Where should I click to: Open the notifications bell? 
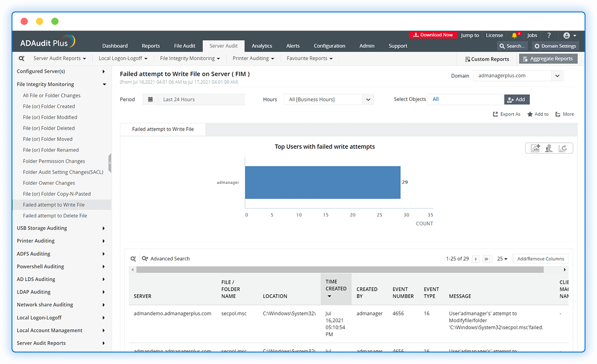click(x=515, y=35)
